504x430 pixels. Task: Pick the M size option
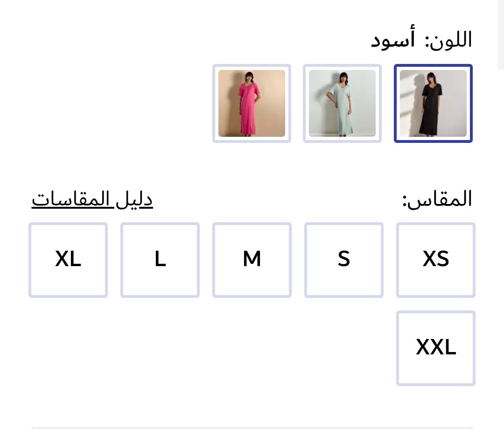click(x=252, y=260)
